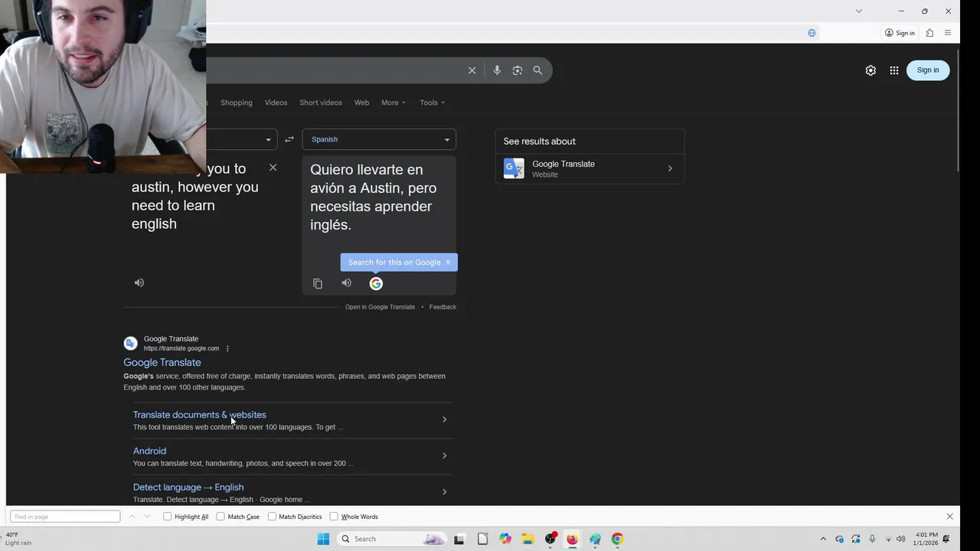Open the Firefox extensions puzzle icon
This screenshot has height=551, width=980.
coord(929,33)
